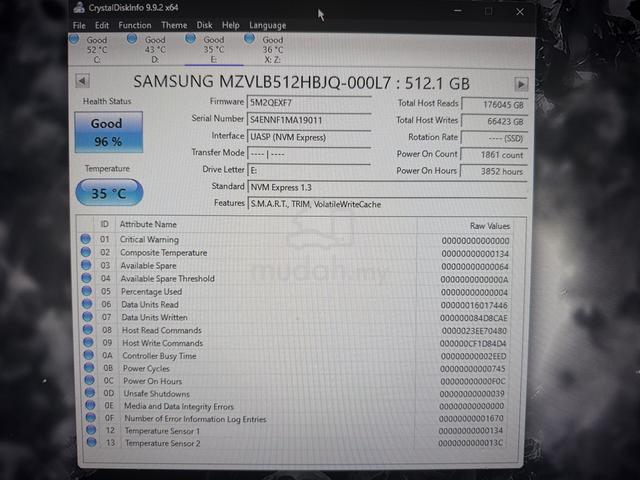Click the Power On Count value 1861 count

pos(494,155)
